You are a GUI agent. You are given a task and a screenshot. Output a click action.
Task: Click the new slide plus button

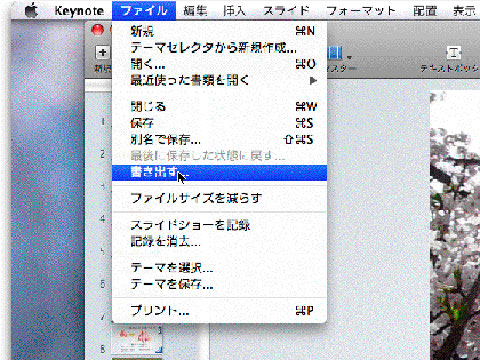coord(103,53)
